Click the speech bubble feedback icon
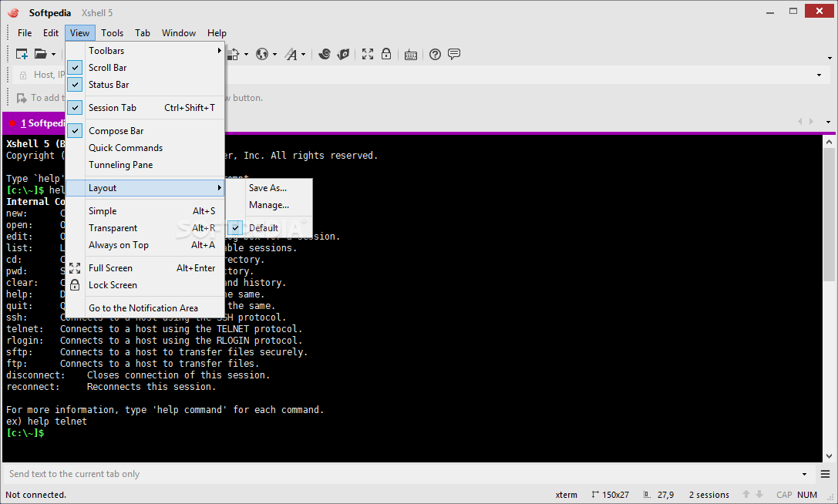 (x=454, y=54)
